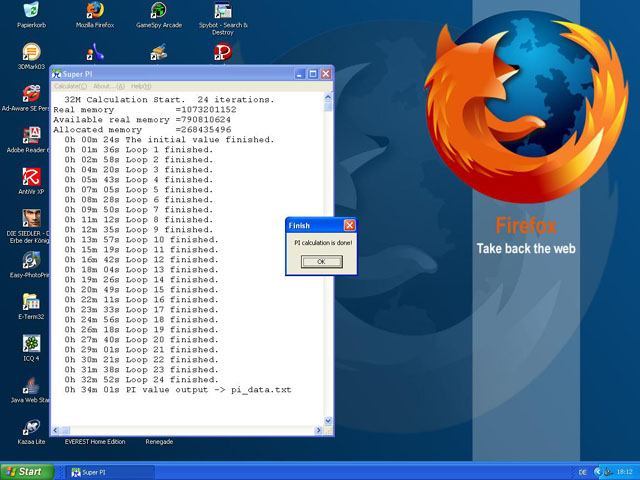Select the Renegade desktop shortcut label

click(x=159, y=442)
